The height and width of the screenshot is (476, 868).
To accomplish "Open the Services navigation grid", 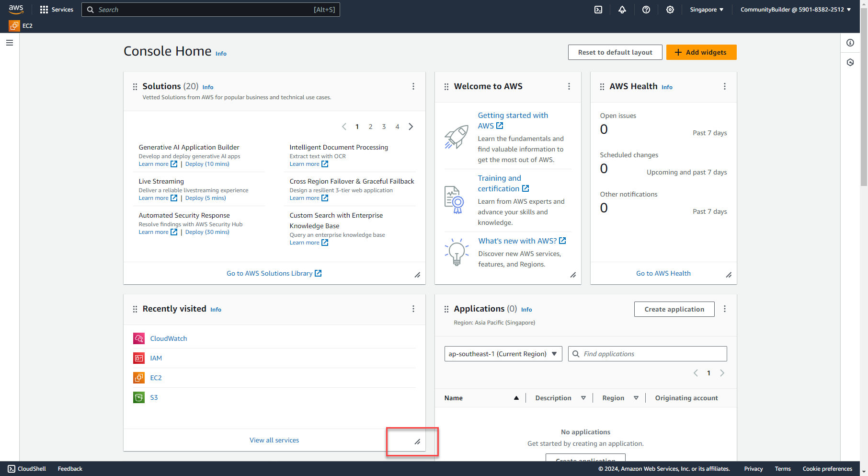I will tap(56, 10).
